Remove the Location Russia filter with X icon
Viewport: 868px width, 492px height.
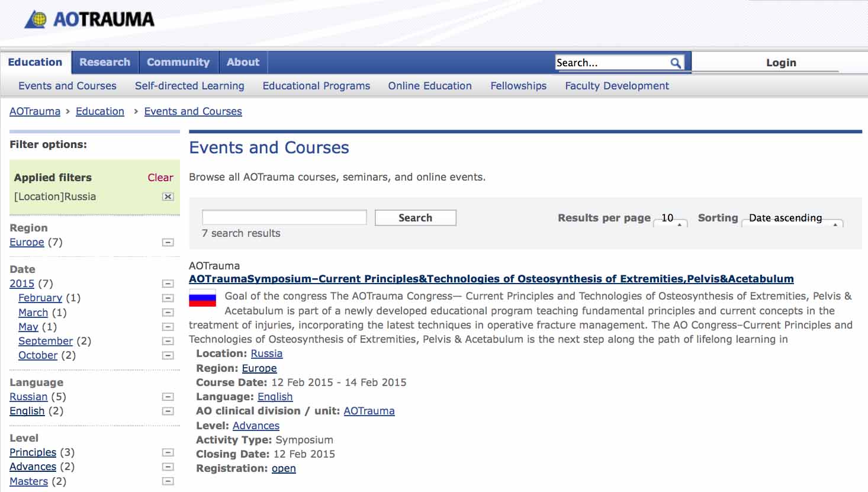(x=168, y=197)
